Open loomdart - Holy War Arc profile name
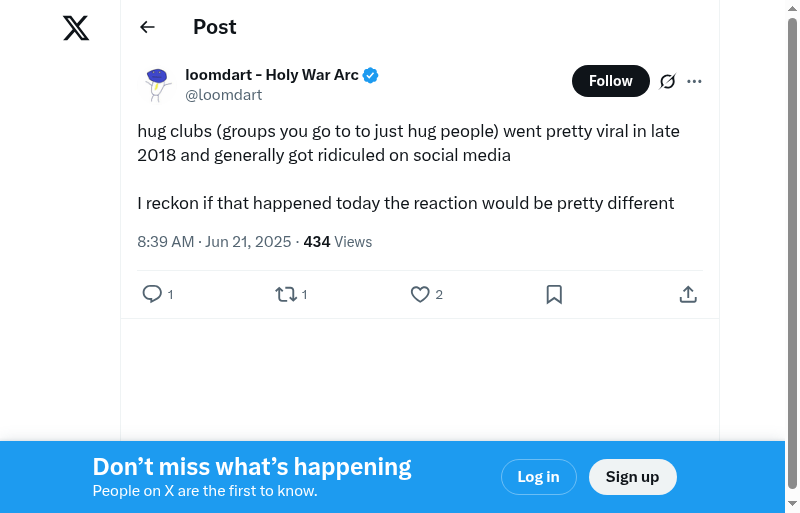Viewport: 800px width, 513px height. coord(272,75)
